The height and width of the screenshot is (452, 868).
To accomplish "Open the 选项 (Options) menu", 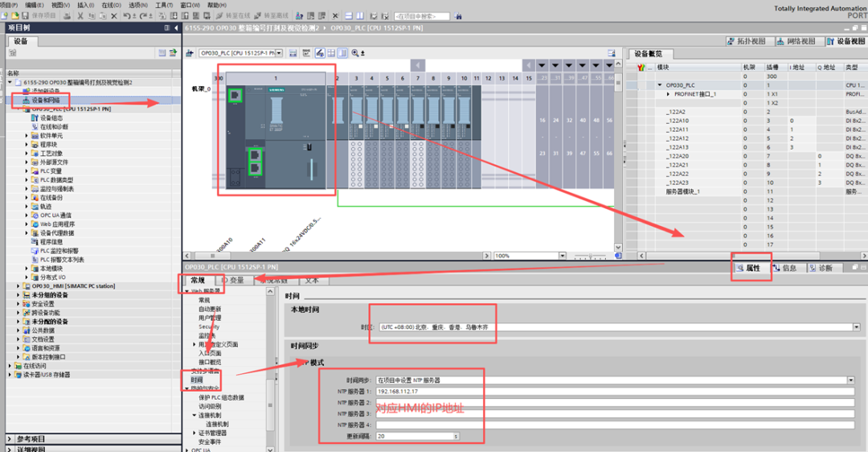I will (138, 5).
